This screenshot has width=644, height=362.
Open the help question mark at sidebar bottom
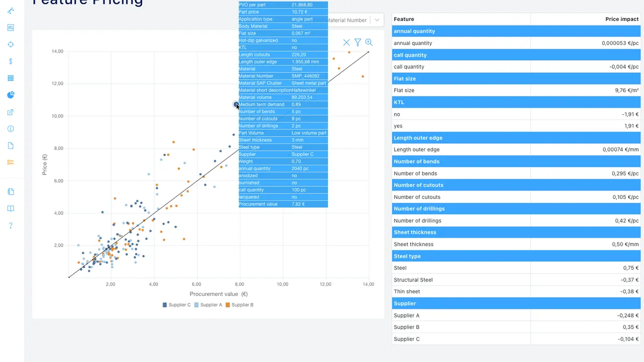(x=11, y=225)
